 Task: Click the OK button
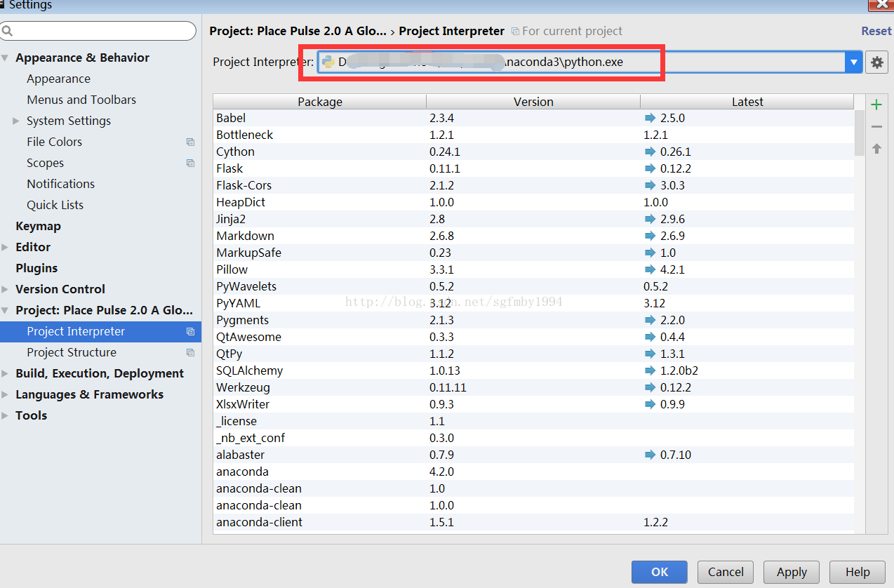pyautogui.click(x=660, y=572)
